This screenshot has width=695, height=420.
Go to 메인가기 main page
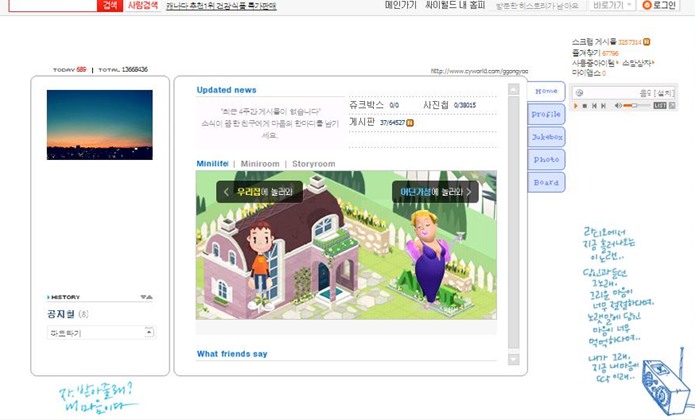point(401,5)
